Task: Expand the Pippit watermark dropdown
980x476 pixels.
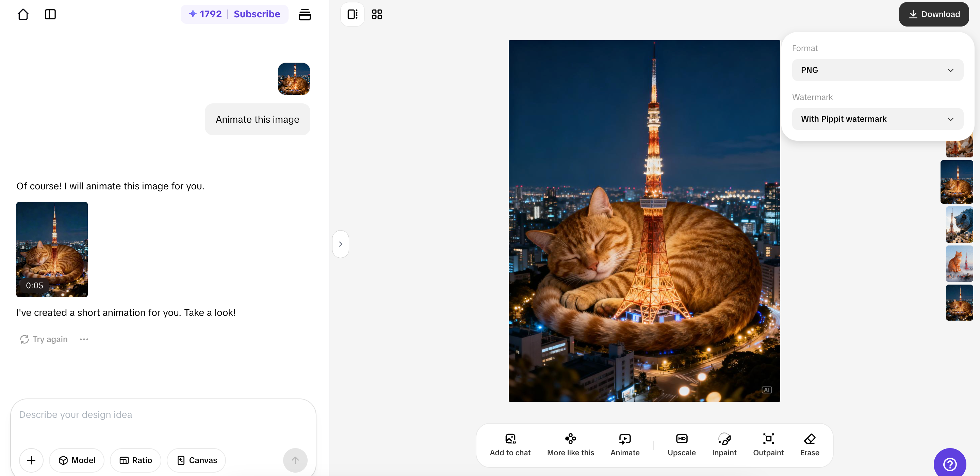Action: (877, 119)
